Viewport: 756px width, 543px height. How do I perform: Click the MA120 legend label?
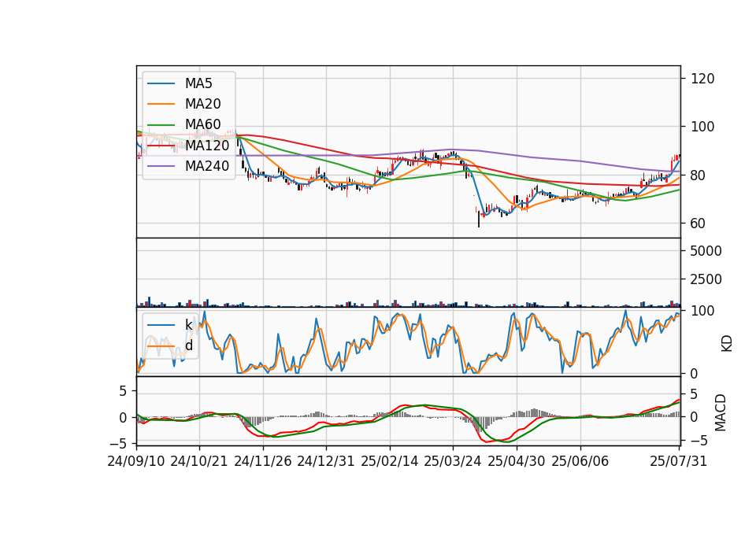click(x=207, y=145)
